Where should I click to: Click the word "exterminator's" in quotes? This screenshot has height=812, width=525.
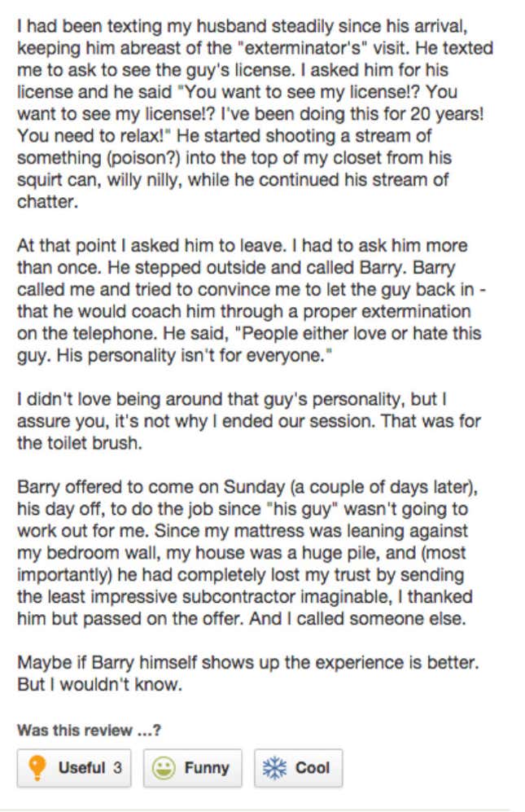point(302,48)
